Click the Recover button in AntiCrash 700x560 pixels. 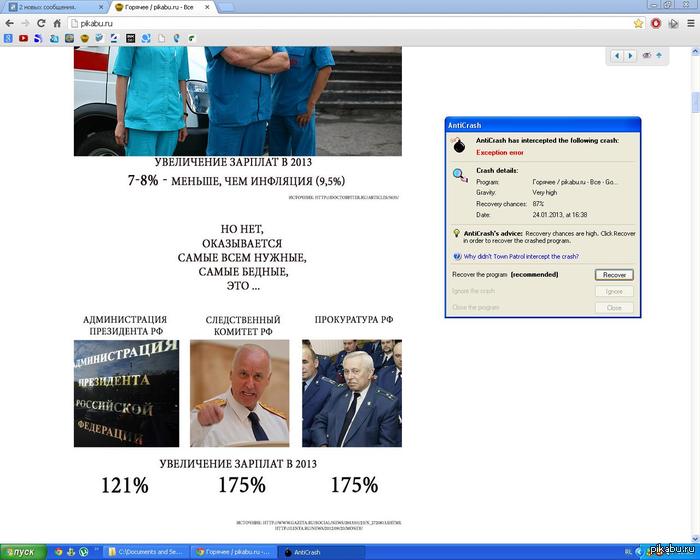click(614, 274)
